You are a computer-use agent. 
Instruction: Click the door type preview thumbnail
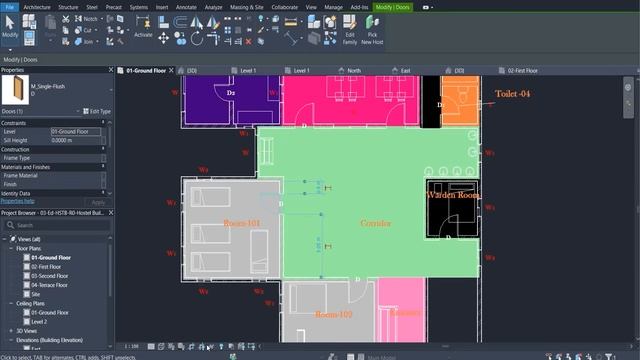[16, 90]
